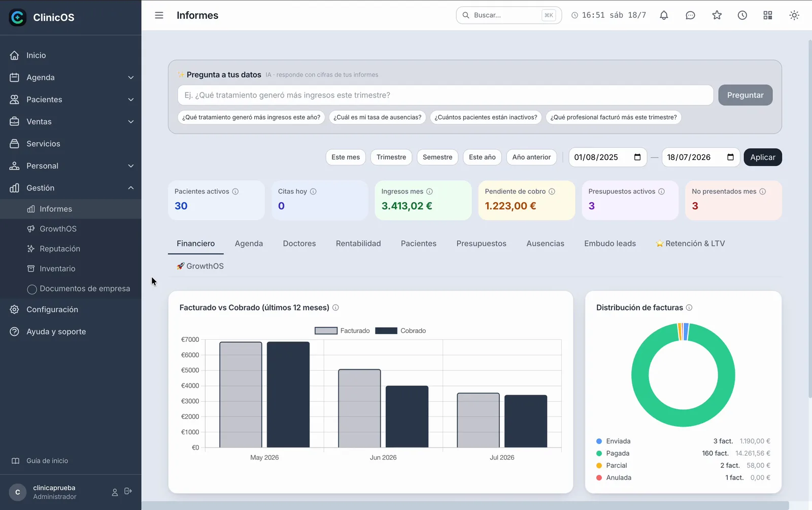The width and height of the screenshot is (812, 510).
Task: Select the Financiero tab
Action: click(196, 243)
